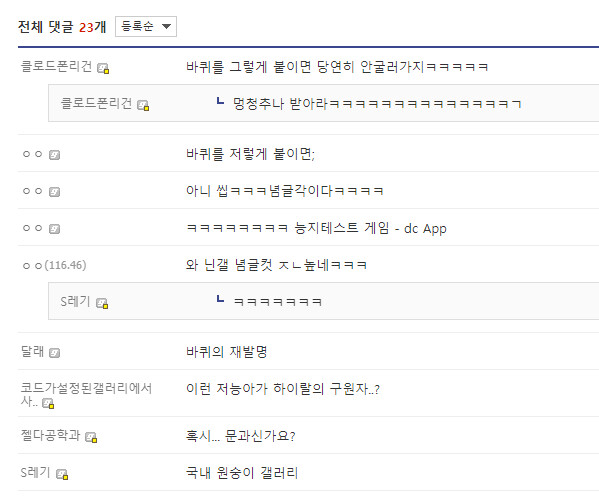Click comment '아니 씹ㅋㅋㅋ념글각이다ㅋㅋㅋㅋ'

(x=285, y=191)
